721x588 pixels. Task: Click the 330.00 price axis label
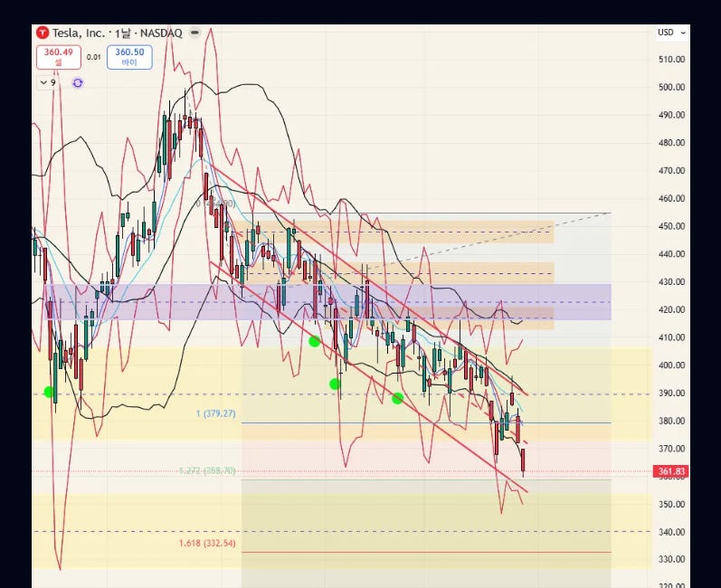click(x=671, y=559)
